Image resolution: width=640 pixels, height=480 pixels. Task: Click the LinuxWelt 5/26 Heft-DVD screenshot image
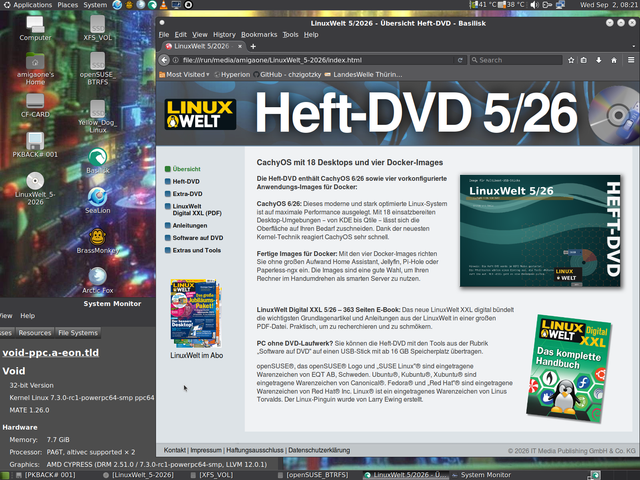pyautogui.click(x=540, y=231)
